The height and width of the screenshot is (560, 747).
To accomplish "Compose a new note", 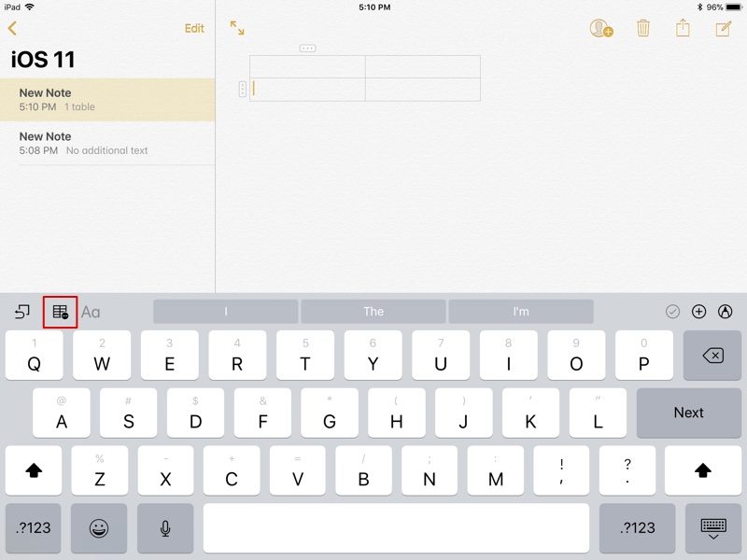I will point(723,29).
